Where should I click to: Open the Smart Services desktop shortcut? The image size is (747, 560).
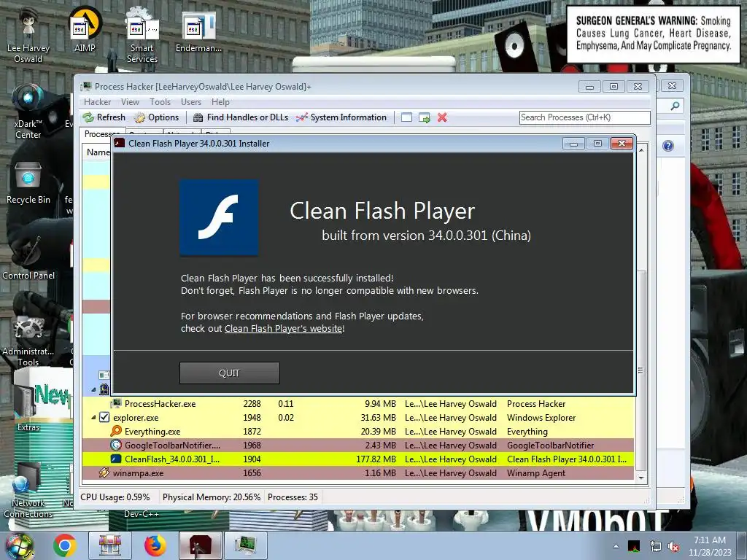coord(142,35)
